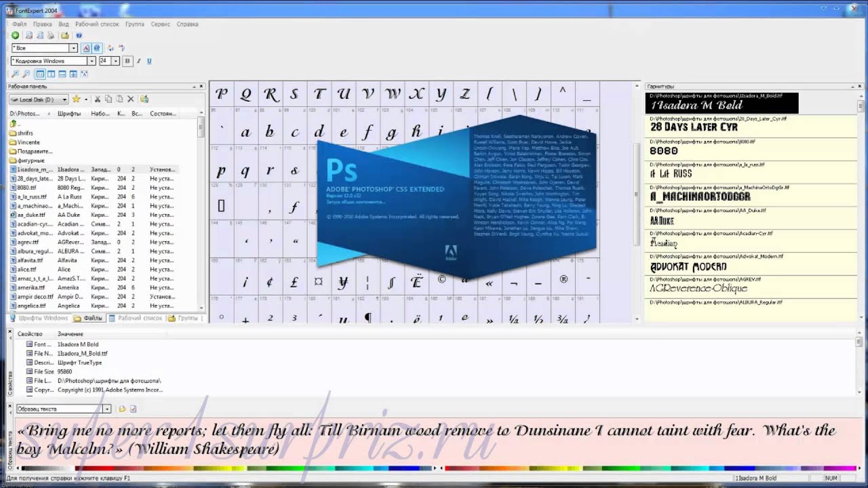This screenshot has width=868, height=488.
Task: Open the 'Образец текста' sample text dropdown
Action: pyautogui.click(x=106, y=409)
